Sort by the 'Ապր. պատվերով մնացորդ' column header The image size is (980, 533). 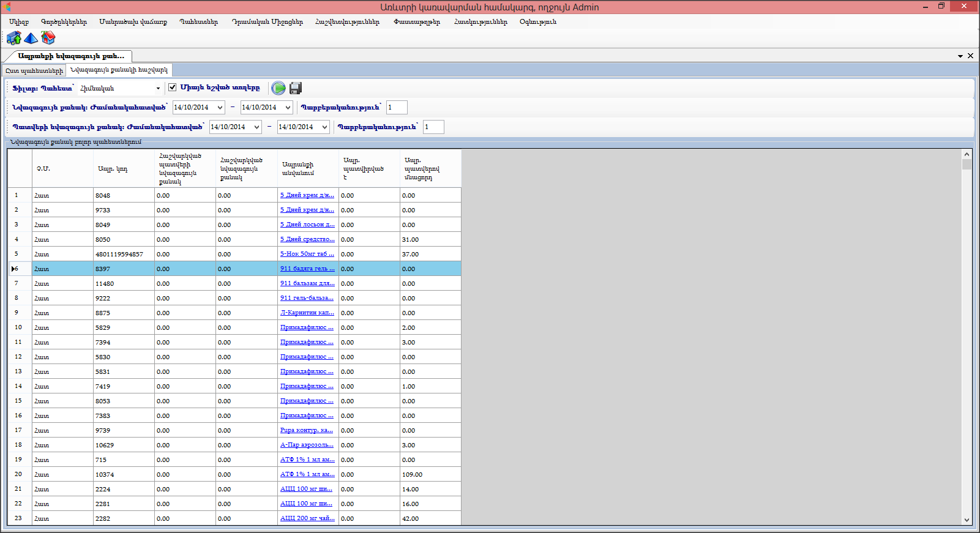click(x=431, y=169)
